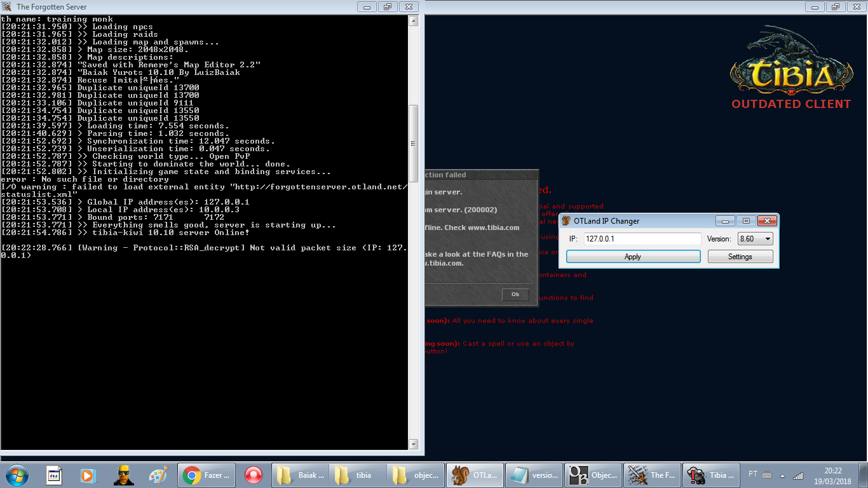Viewport: 868px width, 488px height.
Task: Click The Forgotten Server console title icon
Action: pos(6,6)
